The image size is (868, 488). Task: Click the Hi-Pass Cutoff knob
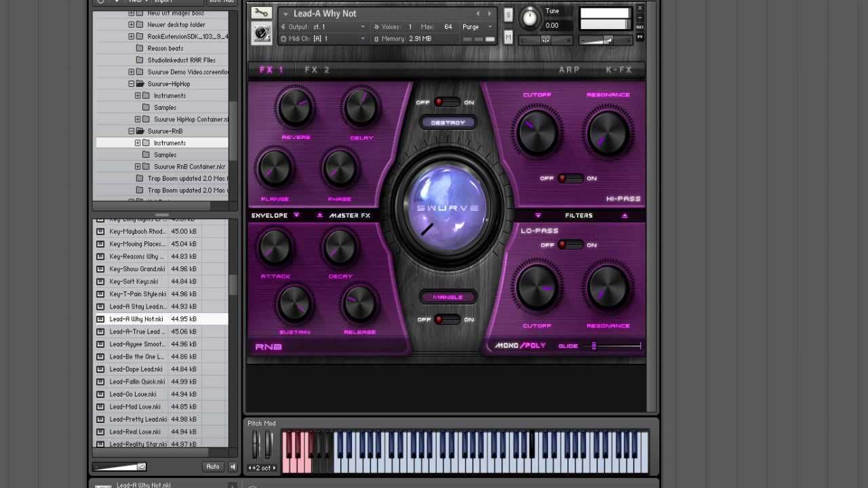click(x=538, y=132)
